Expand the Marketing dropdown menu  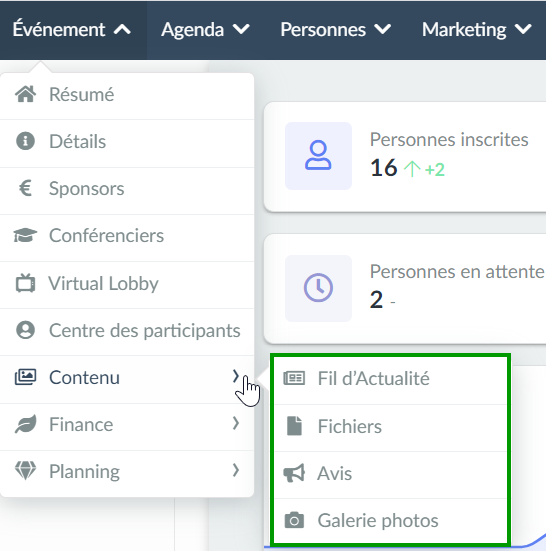click(477, 30)
